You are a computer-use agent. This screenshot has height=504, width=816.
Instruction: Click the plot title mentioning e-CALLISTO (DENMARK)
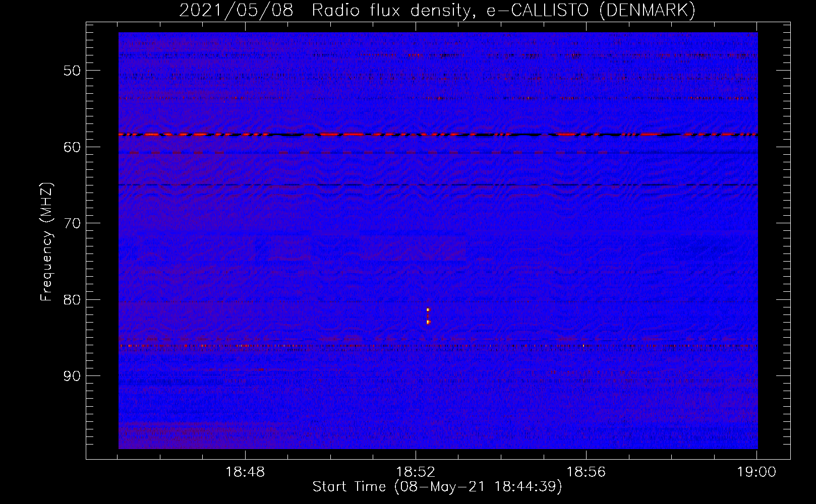[x=437, y=10]
